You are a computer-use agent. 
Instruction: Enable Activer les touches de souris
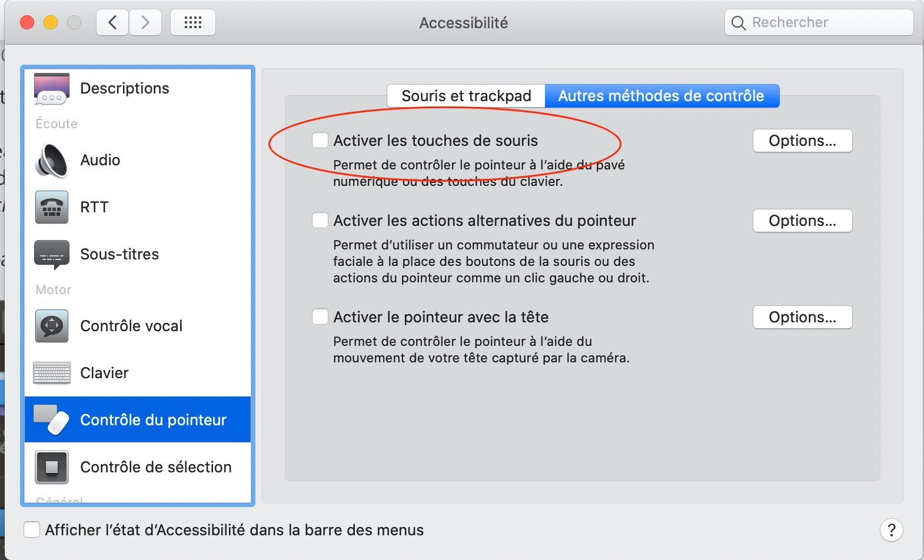pos(320,141)
